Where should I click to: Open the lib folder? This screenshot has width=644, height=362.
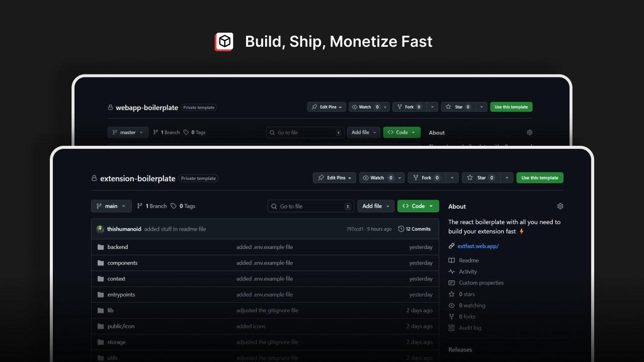pos(110,310)
